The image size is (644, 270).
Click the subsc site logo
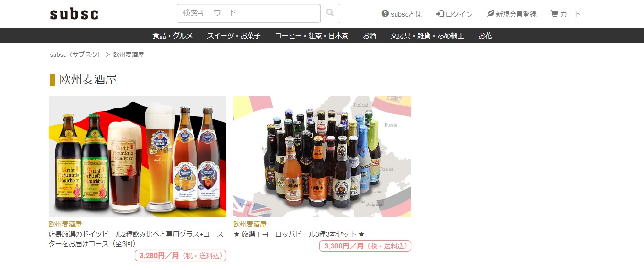point(74,14)
